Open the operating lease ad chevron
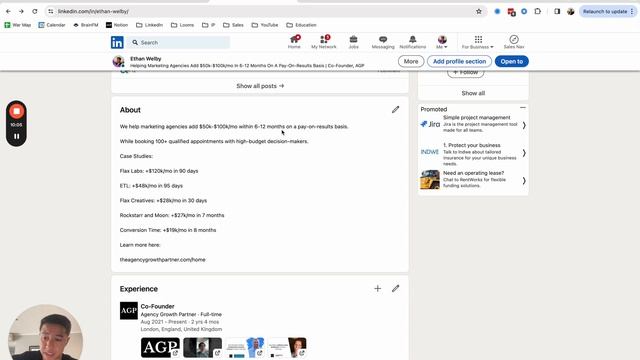Screen dimensions: 640x360 [524, 181]
